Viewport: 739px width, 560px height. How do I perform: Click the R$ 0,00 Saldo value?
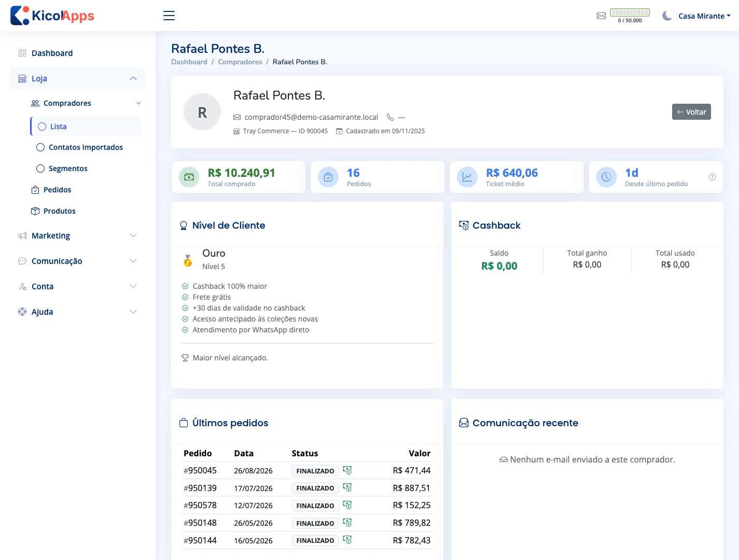pos(499,266)
